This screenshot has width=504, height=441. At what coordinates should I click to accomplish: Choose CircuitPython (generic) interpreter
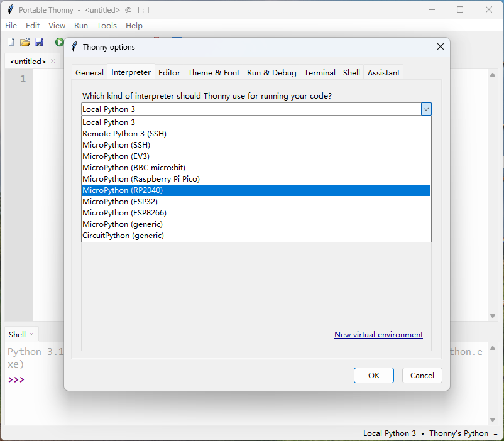(256, 236)
